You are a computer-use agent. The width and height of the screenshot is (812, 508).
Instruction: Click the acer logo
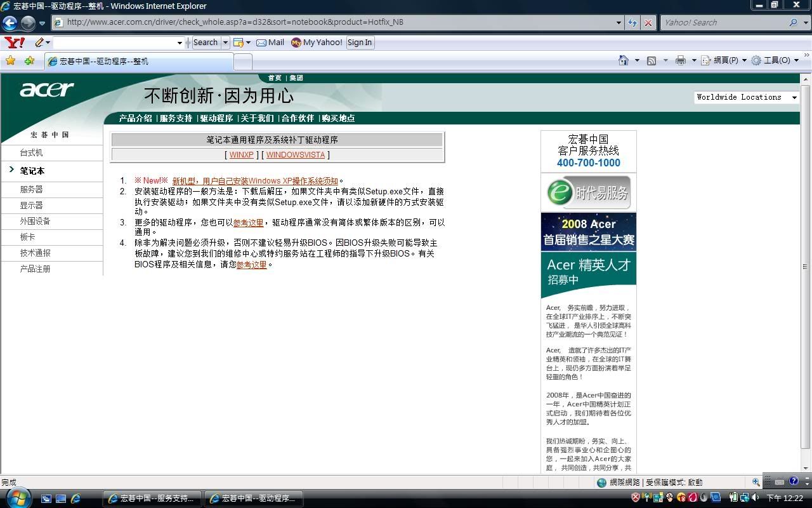(46, 90)
